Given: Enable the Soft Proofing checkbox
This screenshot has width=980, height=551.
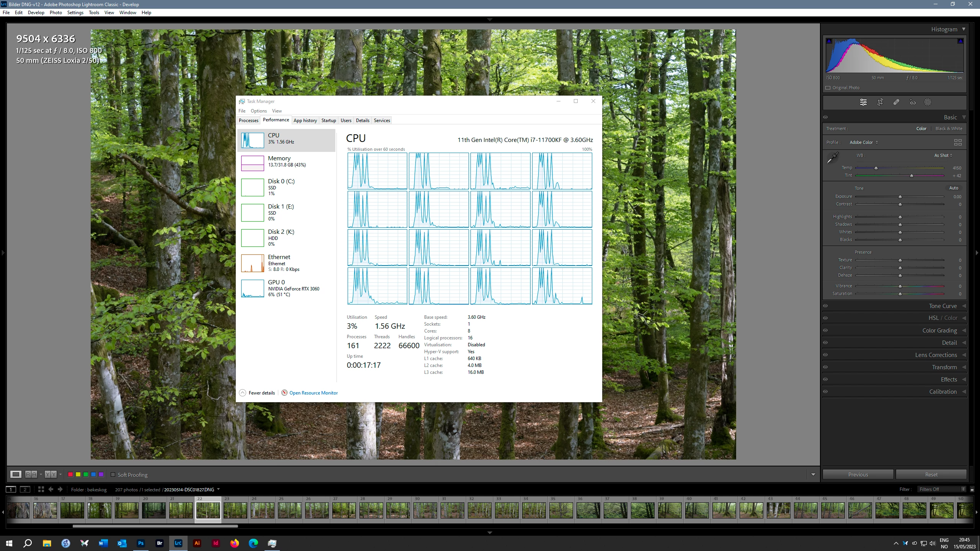Looking at the screenshot, I should coord(113,474).
